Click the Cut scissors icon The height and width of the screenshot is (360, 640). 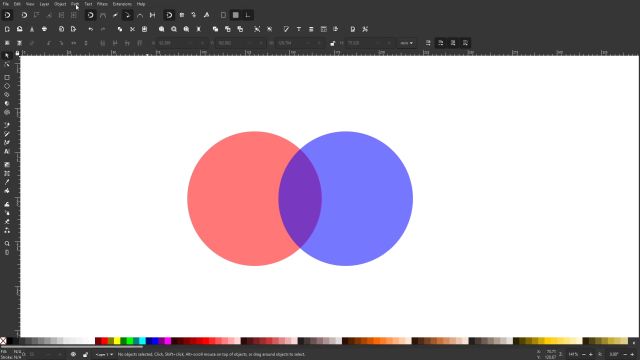(132, 29)
